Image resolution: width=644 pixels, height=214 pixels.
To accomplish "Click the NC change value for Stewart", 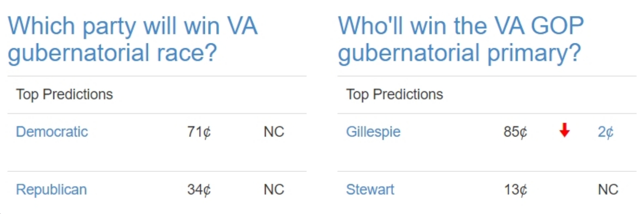I will click(x=608, y=190).
